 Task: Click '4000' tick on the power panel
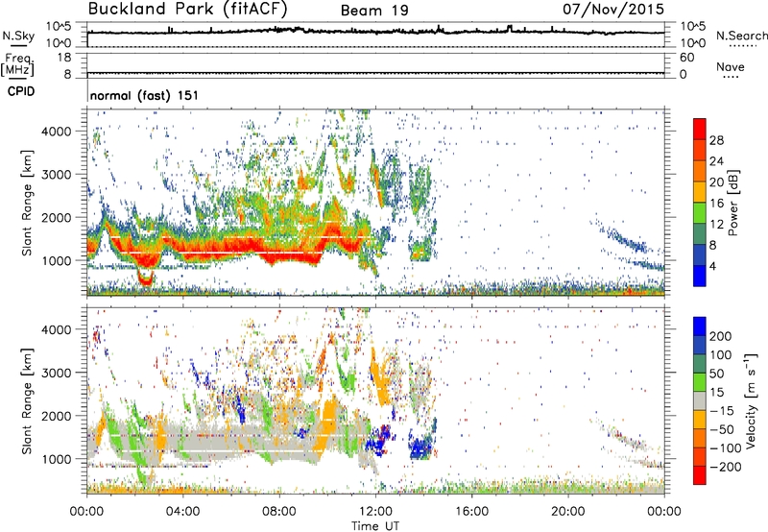tap(57, 132)
